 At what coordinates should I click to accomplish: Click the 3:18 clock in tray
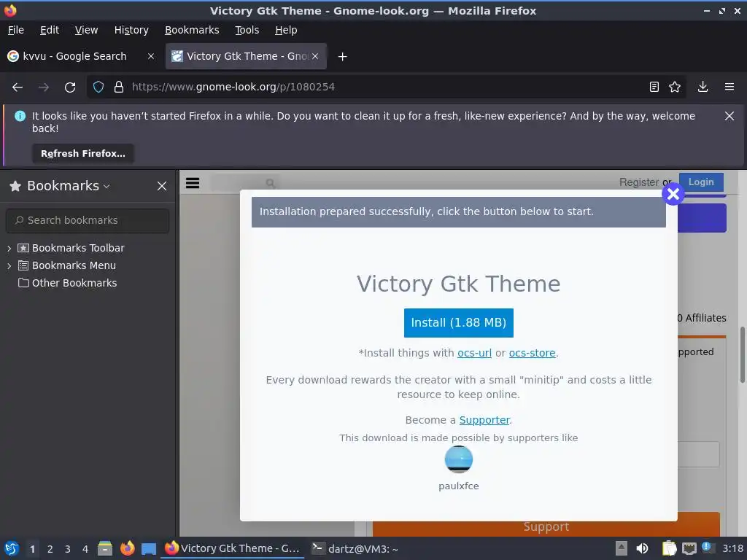coord(732,548)
